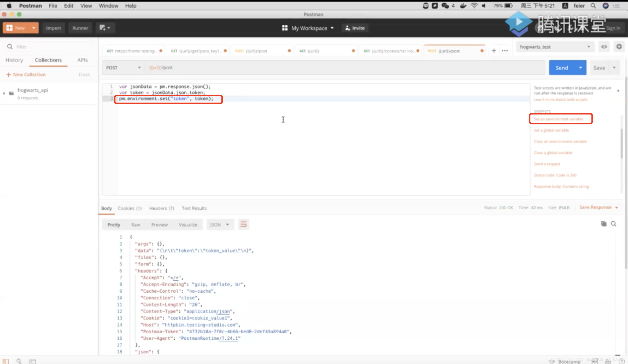
Task: Open the JSON format dropdown
Action: (x=220, y=225)
